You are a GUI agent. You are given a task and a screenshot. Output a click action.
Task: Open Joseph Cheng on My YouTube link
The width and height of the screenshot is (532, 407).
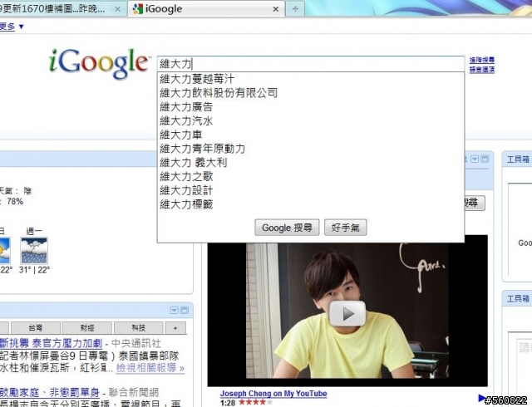(x=273, y=394)
